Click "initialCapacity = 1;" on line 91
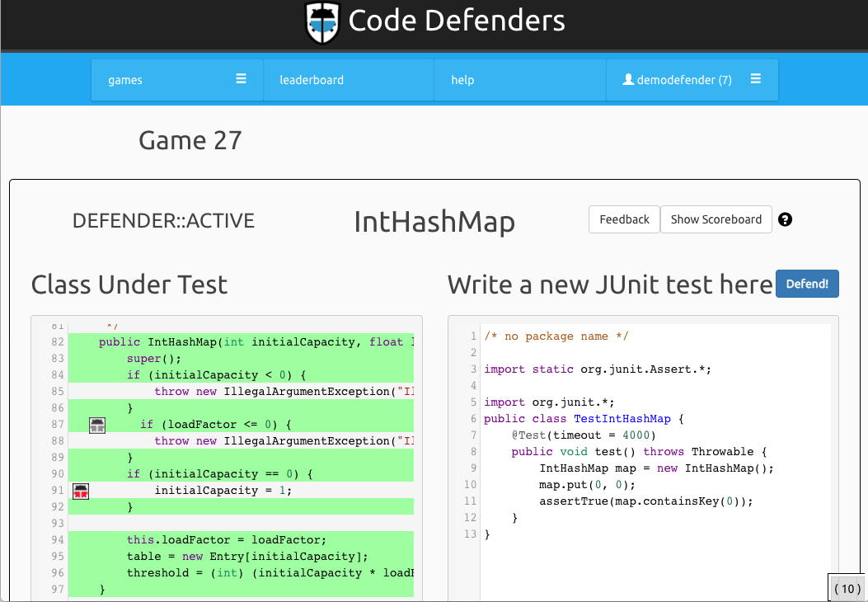Viewport: 868px width, 602px height. (223, 490)
